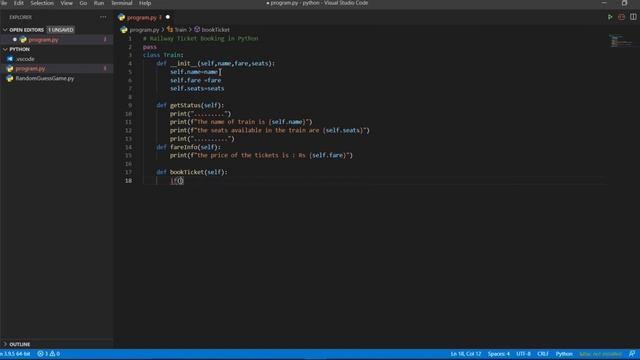Click the 'if()' statement on line 18
This screenshot has width=640, height=360.
pyautogui.click(x=177, y=180)
